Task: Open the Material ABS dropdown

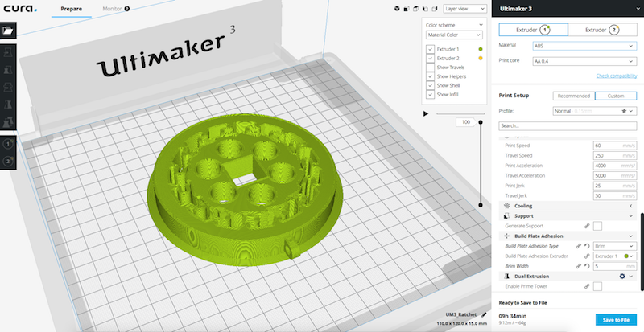Action: (x=584, y=47)
